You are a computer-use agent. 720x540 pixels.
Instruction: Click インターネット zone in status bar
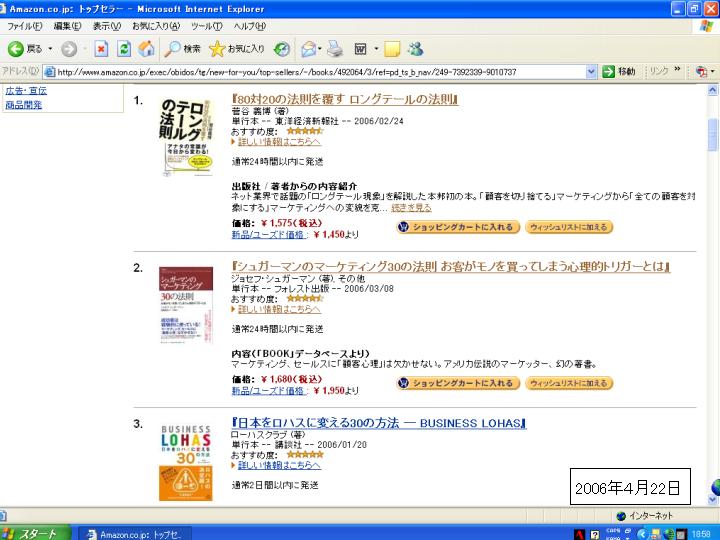point(645,516)
